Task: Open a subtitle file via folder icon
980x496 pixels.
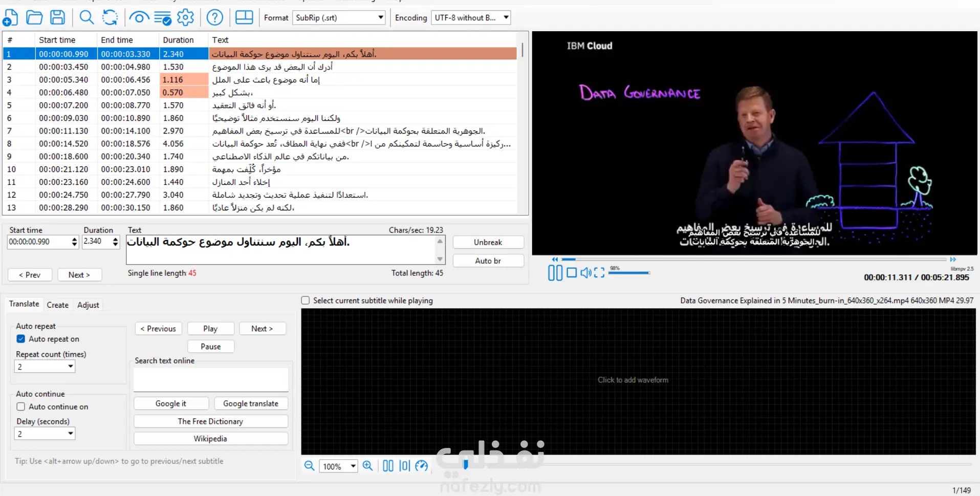Action: click(34, 18)
